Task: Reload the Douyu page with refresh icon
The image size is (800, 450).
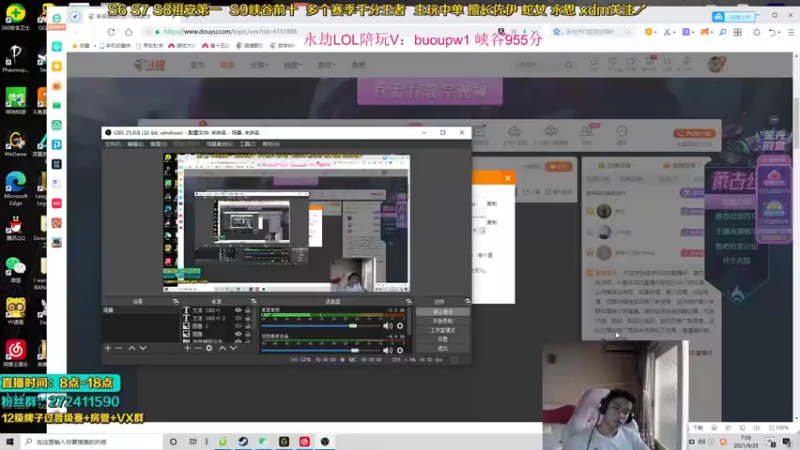Action: click(x=111, y=32)
